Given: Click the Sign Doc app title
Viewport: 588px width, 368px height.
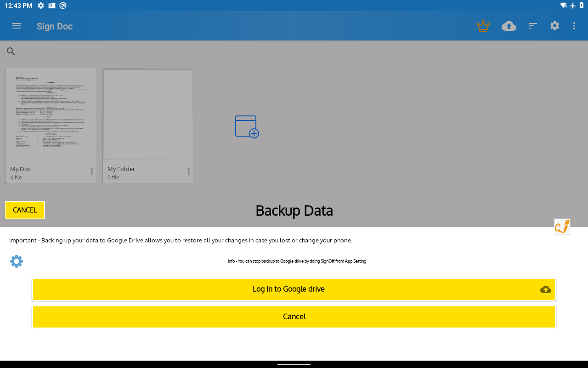Looking at the screenshot, I should coord(55,26).
